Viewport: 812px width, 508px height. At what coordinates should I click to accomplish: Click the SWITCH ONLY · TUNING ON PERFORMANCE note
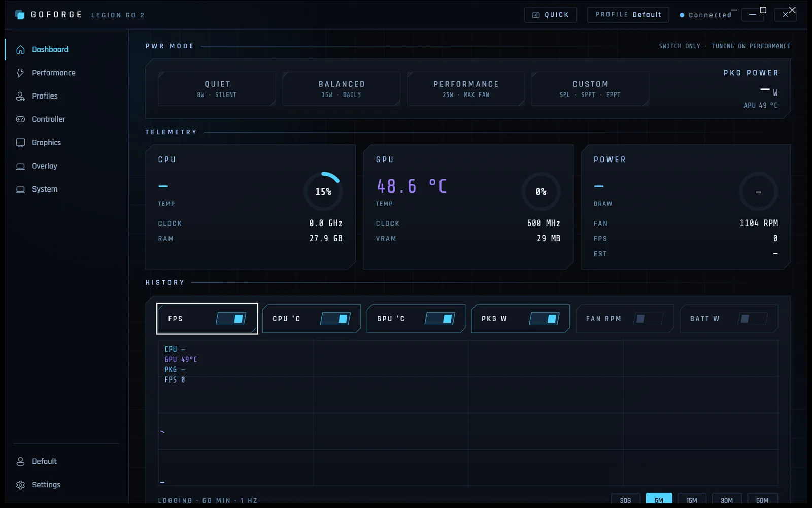coord(725,46)
